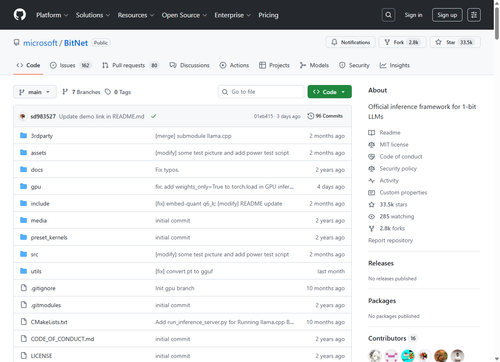Star the BitNet repository
500x362 pixels.
(455, 42)
